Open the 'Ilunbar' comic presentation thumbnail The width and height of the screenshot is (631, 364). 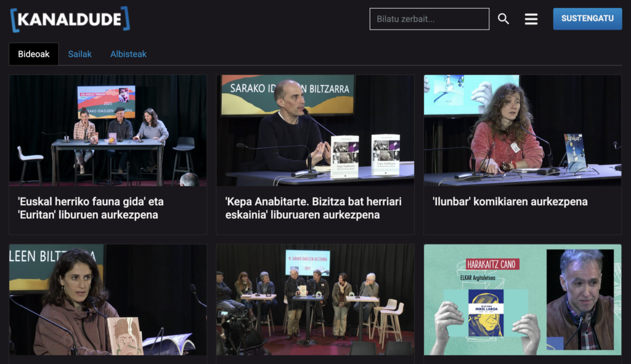(523, 131)
